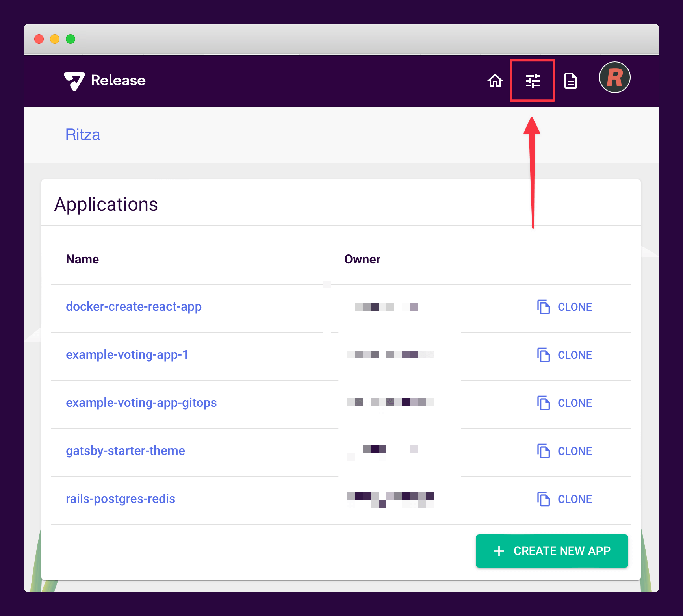Open example-voting-app-1 application
Screen dimensions: 683x616
coord(127,354)
